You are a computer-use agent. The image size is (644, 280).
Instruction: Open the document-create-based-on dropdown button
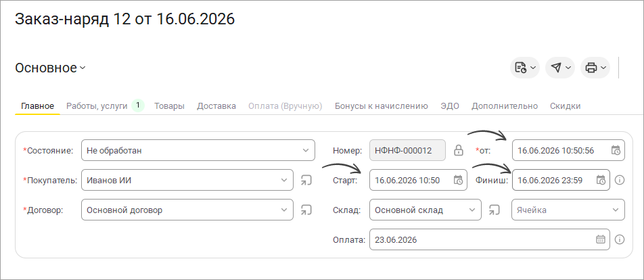pyautogui.click(x=525, y=68)
